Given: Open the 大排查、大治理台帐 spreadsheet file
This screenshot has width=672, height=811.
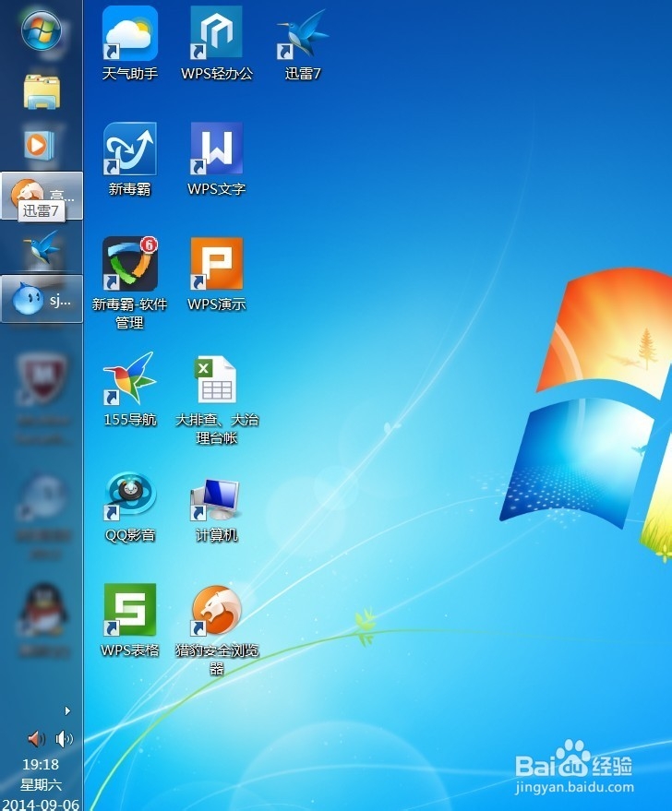Looking at the screenshot, I should [217, 400].
